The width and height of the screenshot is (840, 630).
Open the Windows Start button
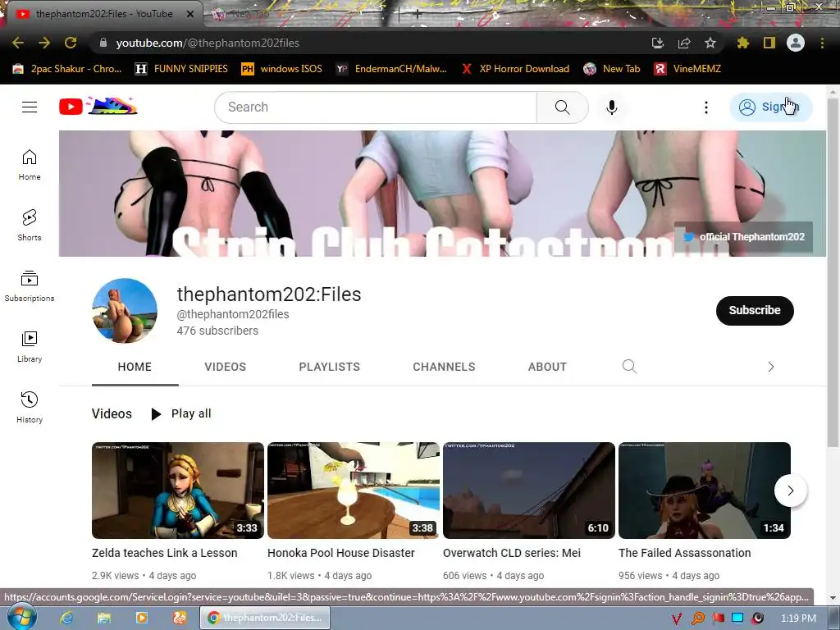tap(21, 617)
